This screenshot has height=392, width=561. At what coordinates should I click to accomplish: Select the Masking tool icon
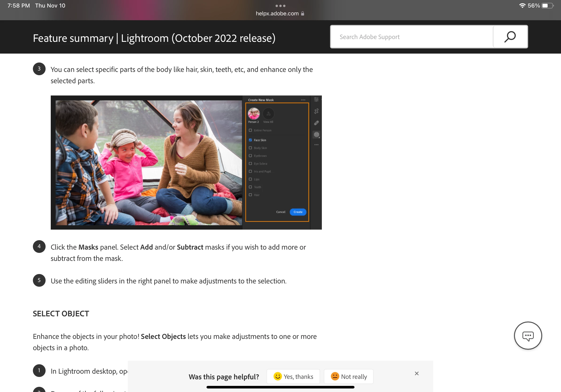point(316,134)
